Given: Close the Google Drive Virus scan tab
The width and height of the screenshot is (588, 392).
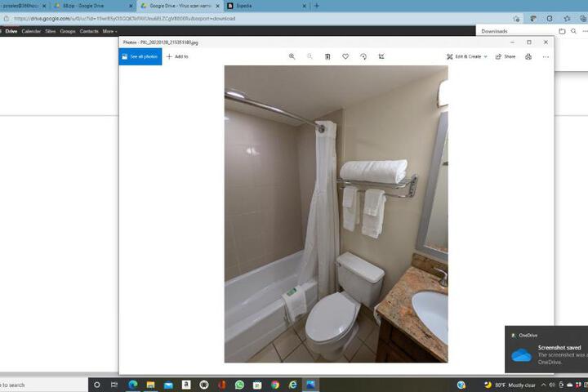Looking at the screenshot, I should [217, 6].
